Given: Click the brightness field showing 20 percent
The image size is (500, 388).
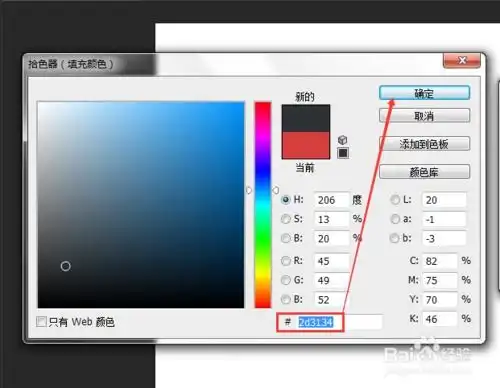Looking at the screenshot, I should (x=332, y=239).
